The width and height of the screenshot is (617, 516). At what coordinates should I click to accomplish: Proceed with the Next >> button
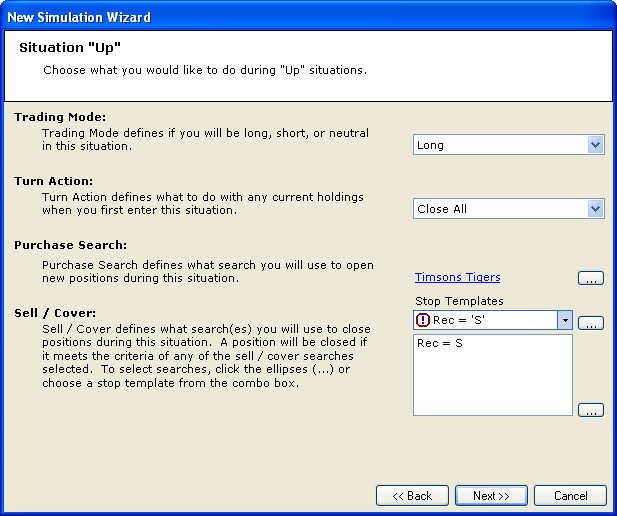click(491, 496)
